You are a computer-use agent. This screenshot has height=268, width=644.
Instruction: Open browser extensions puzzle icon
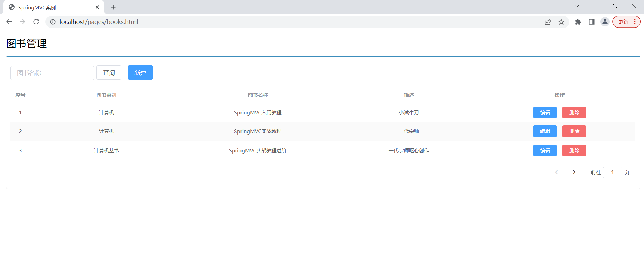(578, 22)
